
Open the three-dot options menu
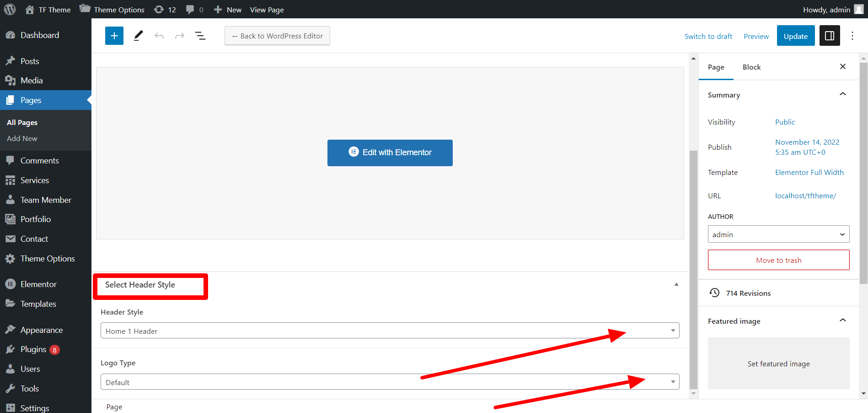852,36
